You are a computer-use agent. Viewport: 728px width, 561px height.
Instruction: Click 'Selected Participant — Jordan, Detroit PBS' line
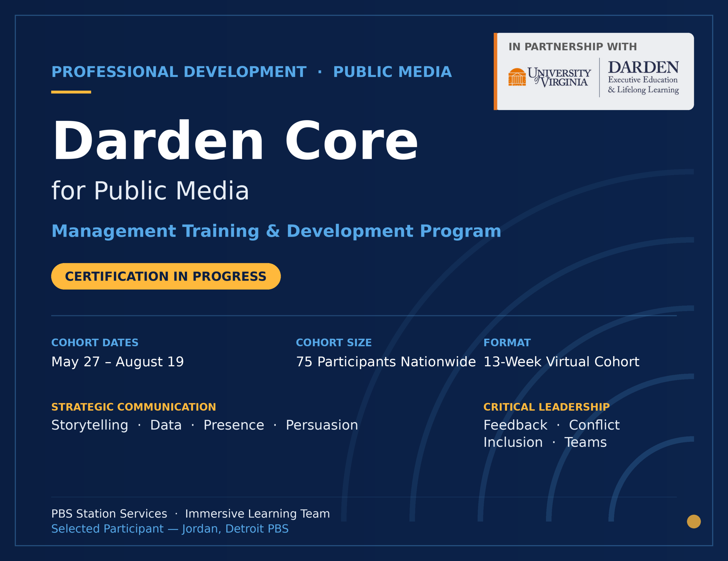point(170,529)
